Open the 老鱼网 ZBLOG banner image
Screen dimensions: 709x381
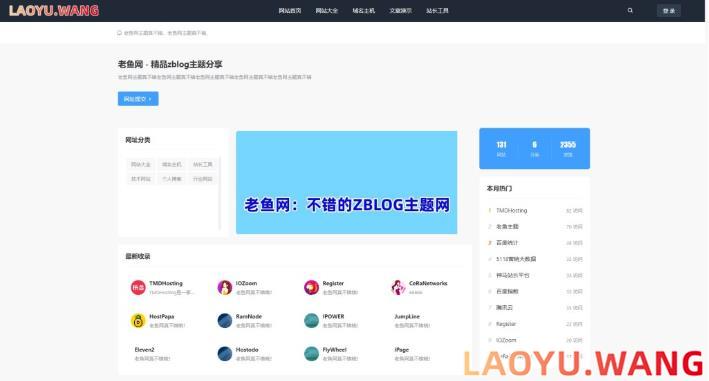tap(346, 183)
